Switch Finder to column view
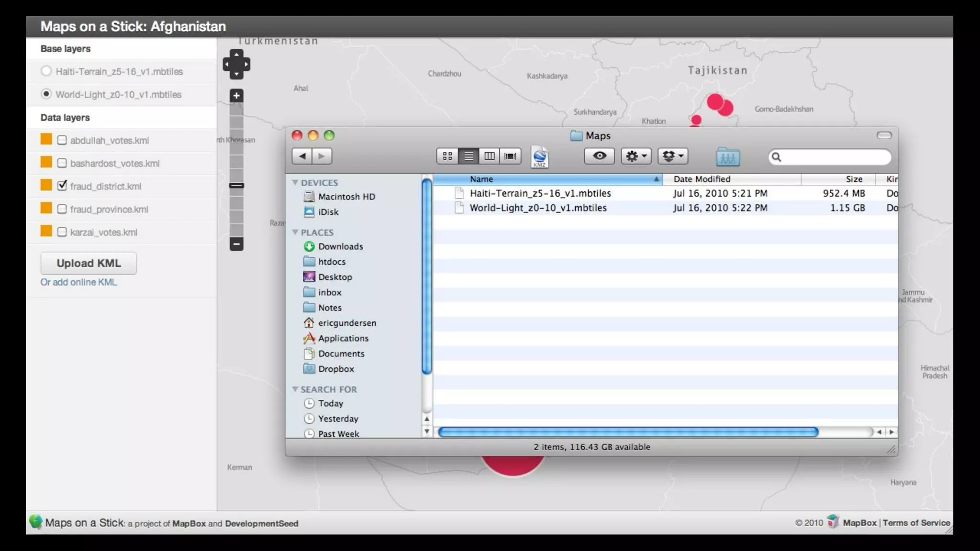The height and width of the screenshot is (551, 980). coord(490,156)
